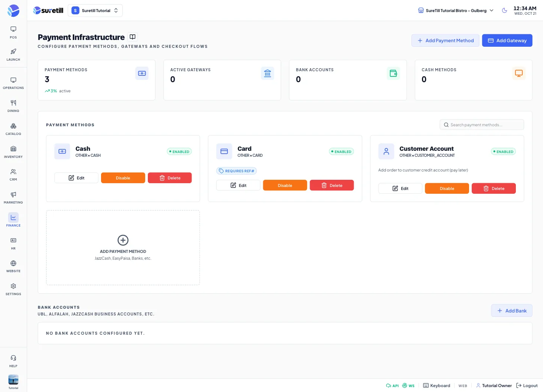Go to Website in the sidebar
The width and height of the screenshot is (543, 392).
tap(13, 266)
